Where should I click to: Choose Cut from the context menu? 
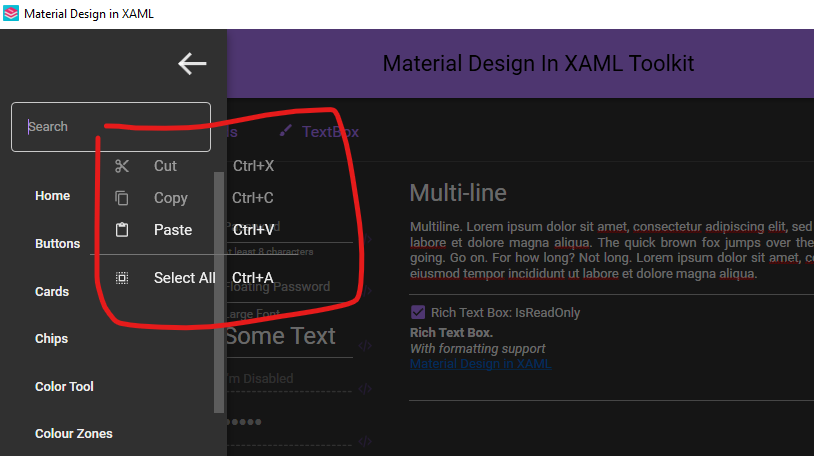[165, 166]
